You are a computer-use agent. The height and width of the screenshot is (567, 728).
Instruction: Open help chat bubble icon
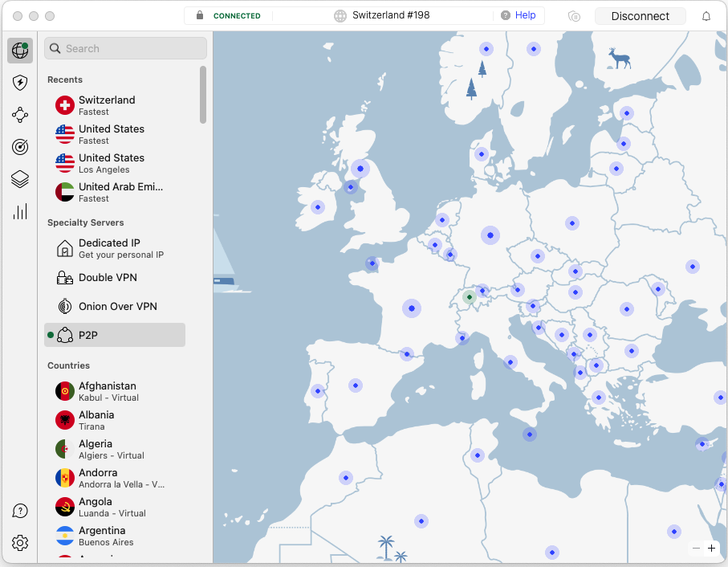[x=20, y=511]
